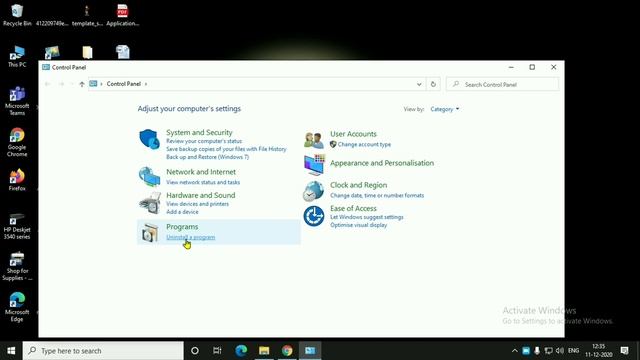Viewport: 640px width, 360px height.
Task: Open File Explorer from the taskbar
Action: [x=264, y=350]
